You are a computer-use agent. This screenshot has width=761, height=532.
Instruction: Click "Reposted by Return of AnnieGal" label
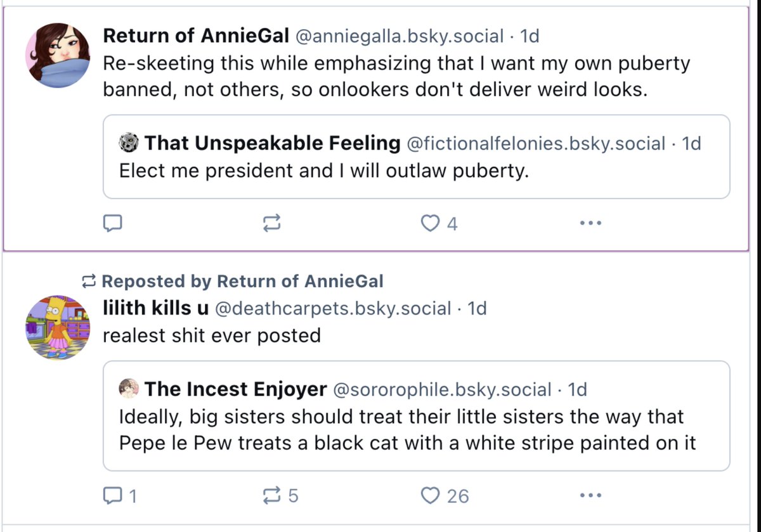coord(242,281)
